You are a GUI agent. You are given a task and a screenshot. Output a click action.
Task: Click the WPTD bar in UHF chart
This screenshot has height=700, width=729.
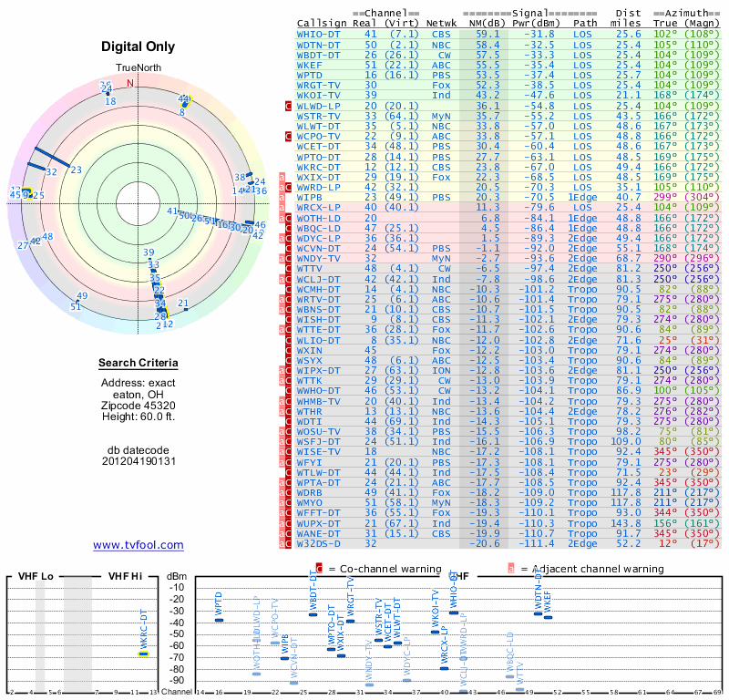219,620
